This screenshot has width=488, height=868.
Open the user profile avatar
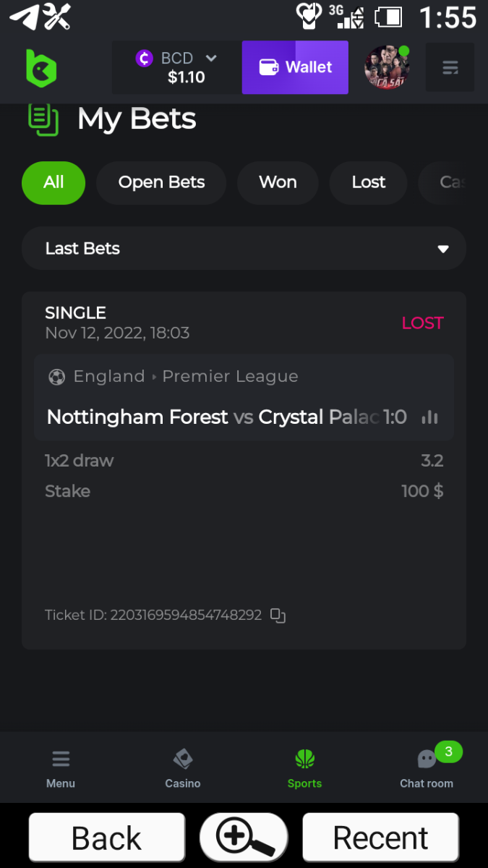[x=388, y=68]
